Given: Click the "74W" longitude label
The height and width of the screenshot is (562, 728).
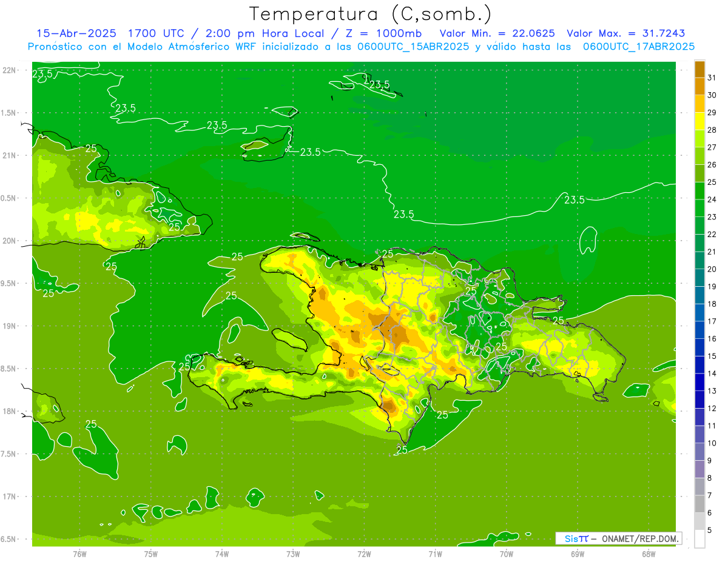Looking at the screenshot, I should 221,554.
